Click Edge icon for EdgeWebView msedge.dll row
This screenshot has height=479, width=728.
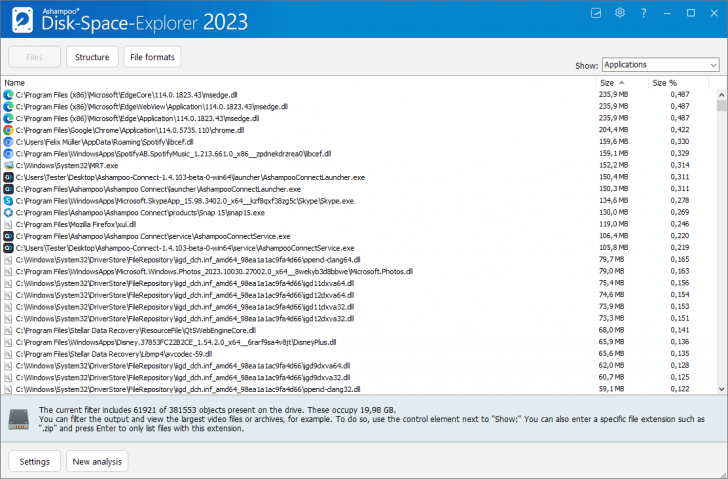[x=8, y=107]
